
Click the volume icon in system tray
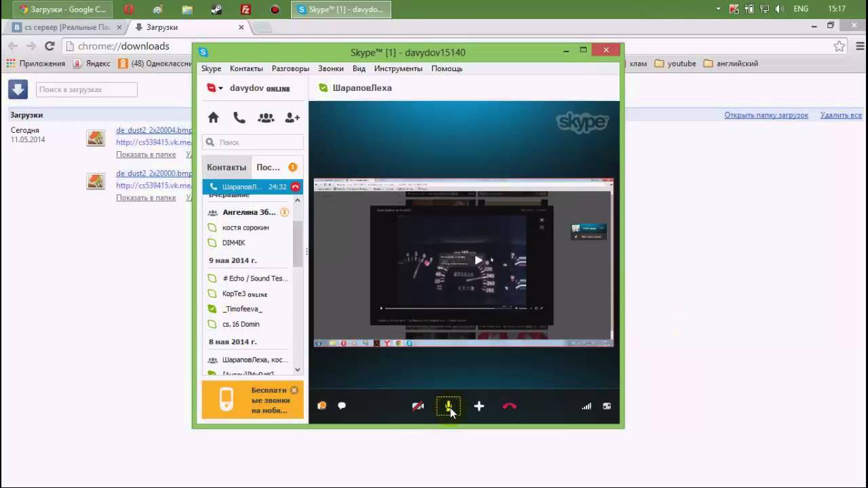point(779,9)
